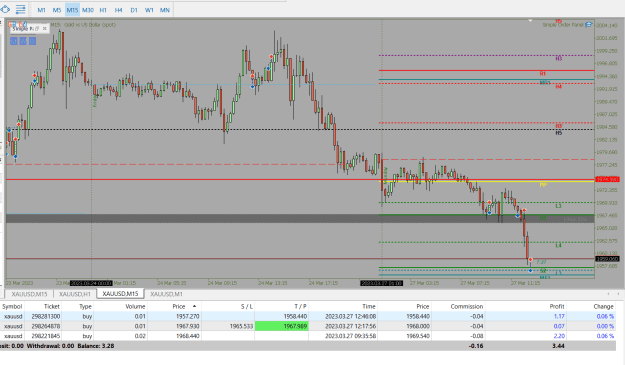Click the chart tabs left scroll arrow
This screenshot has width=625, height=365.
(x=608, y=294)
